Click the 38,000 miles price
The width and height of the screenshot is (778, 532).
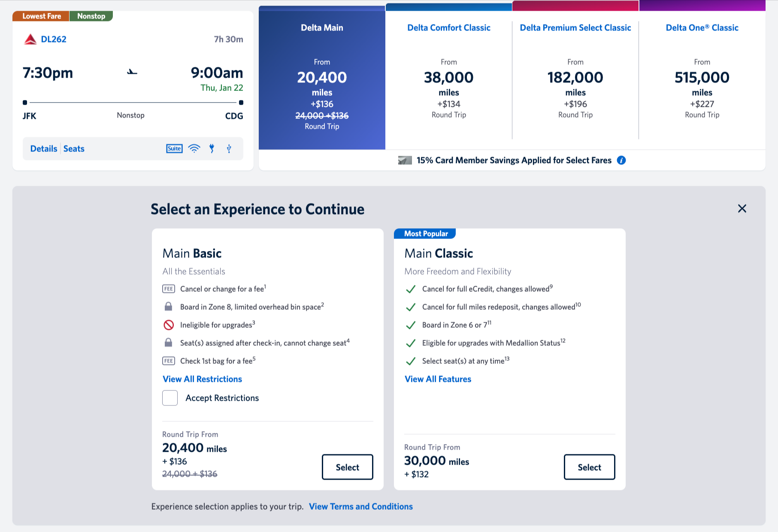tap(448, 78)
